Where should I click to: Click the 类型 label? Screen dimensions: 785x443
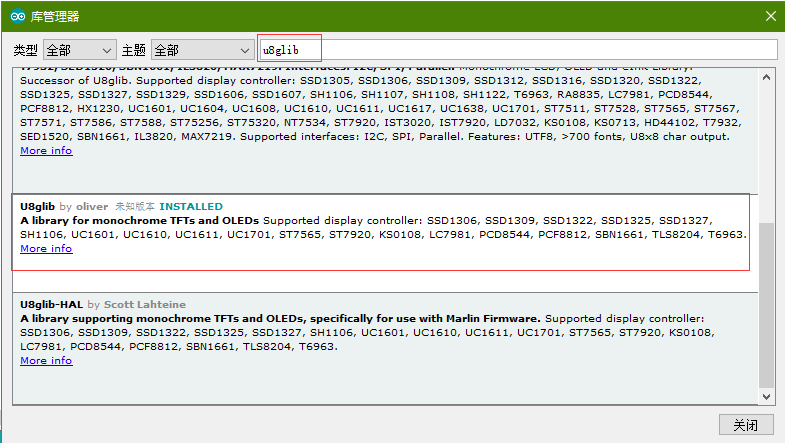coord(25,50)
